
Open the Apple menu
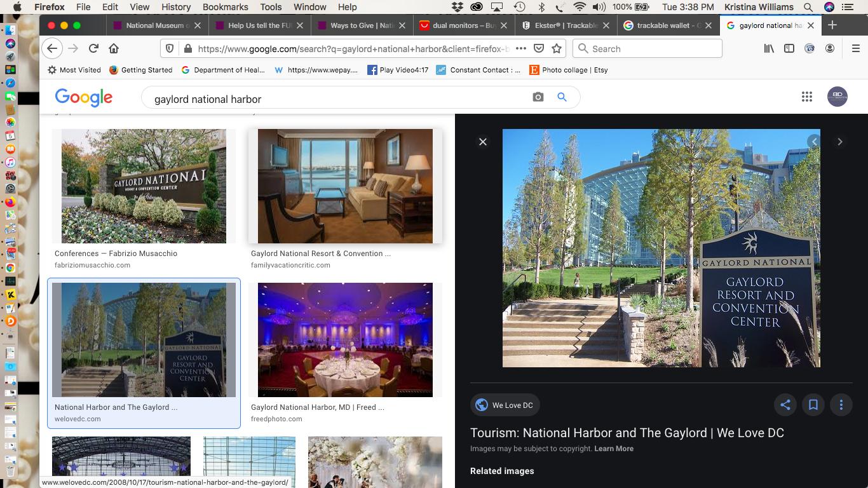(x=17, y=7)
